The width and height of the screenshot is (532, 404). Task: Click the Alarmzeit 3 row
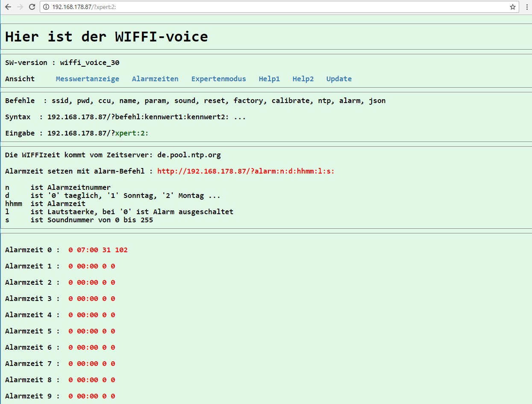click(60, 298)
